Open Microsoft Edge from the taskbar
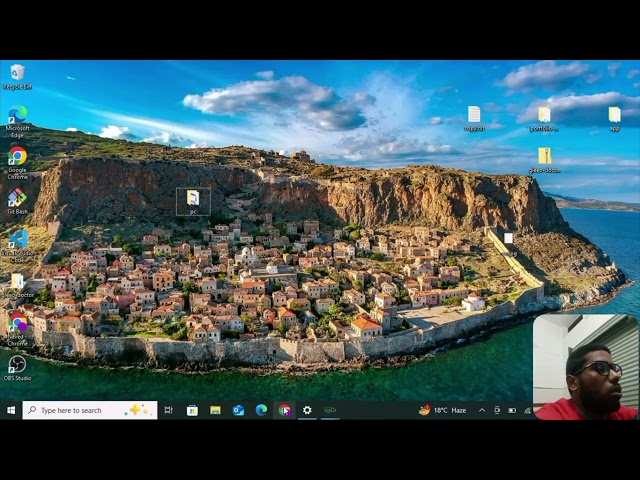Screen dimensions: 640x480 click(261, 410)
